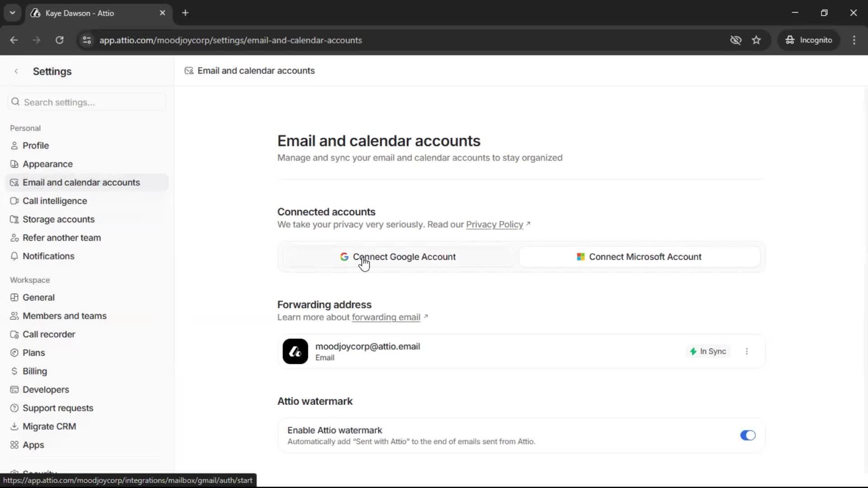
Task: Open the Privacy Policy link
Action: (495, 225)
